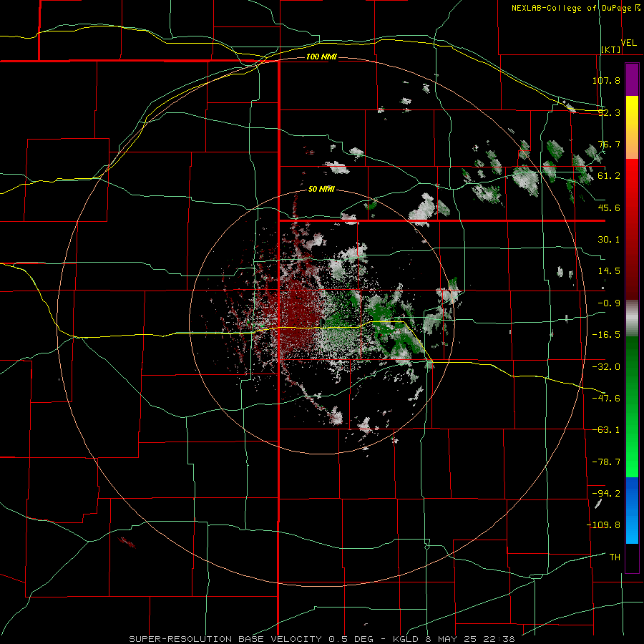
Task: Click the [KT] units label
Action: coord(611,49)
